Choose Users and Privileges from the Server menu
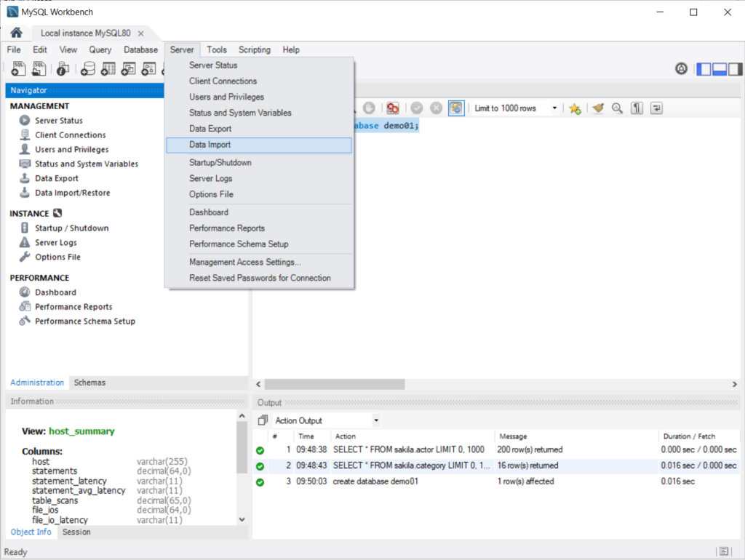Screen dimensions: 745x560 pos(259,97)
